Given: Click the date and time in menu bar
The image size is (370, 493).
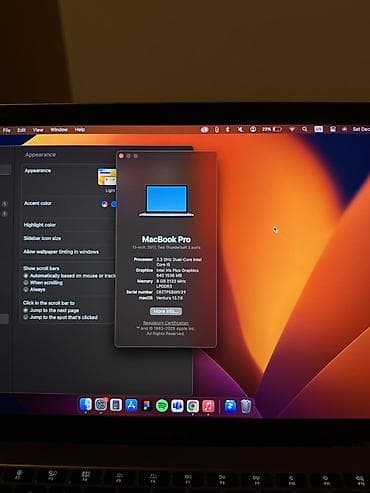Looking at the screenshot, I should pyautogui.click(x=361, y=129).
